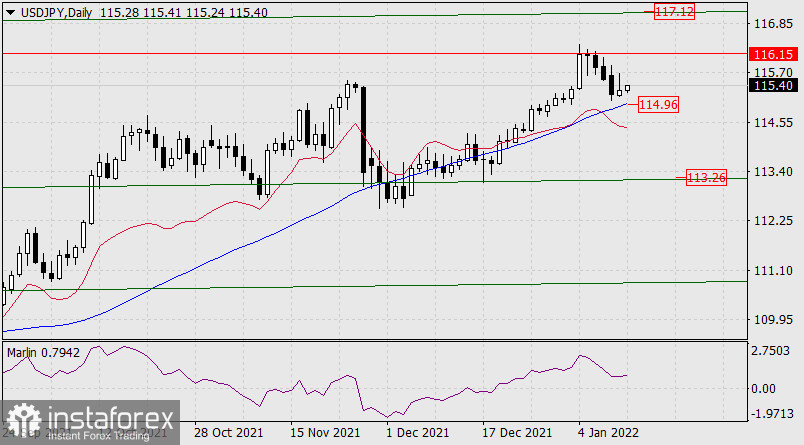The height and width of the screenshot is (445, 804).
Task: Click the 109.95 price scale value
Action: pyautogui.click(x=771, y=320)
